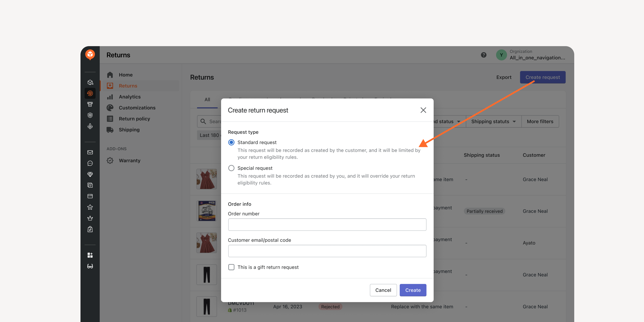
Task: Click the Export button
Action: (504, 77)
